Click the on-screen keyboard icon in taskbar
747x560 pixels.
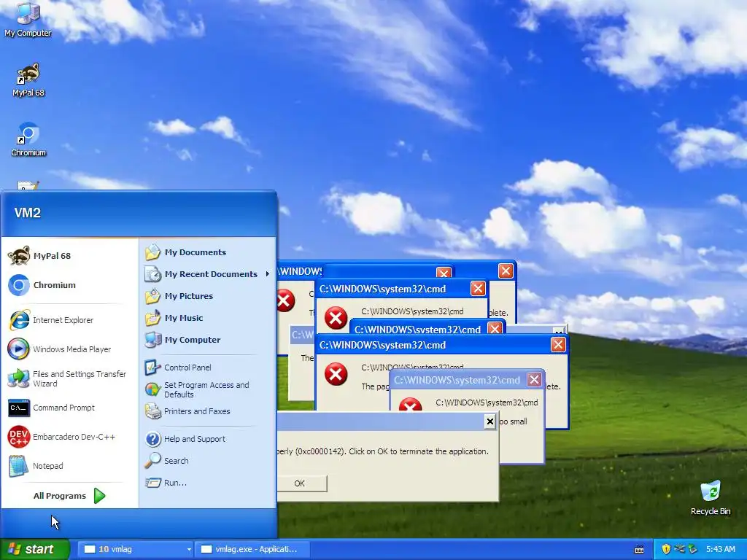[x=639, y=550]
